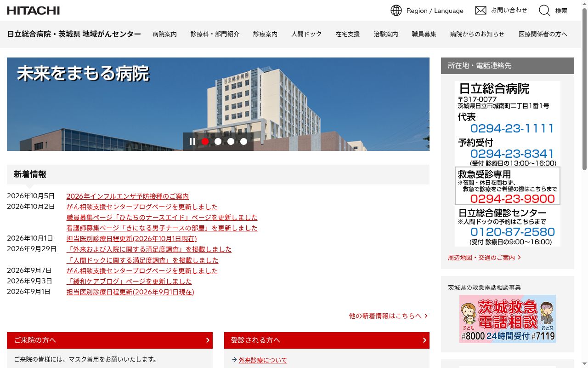Open 病院からのお知らせ menu
588x368 pixels.
[x=477, y=34]
